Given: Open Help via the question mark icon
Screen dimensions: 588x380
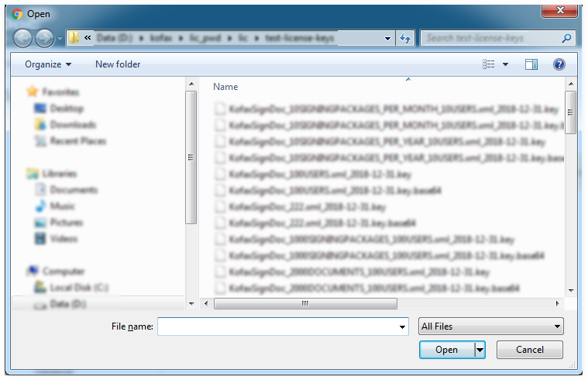Looking at the screenshot, I should pyautogui.click(x=559, y=65).
